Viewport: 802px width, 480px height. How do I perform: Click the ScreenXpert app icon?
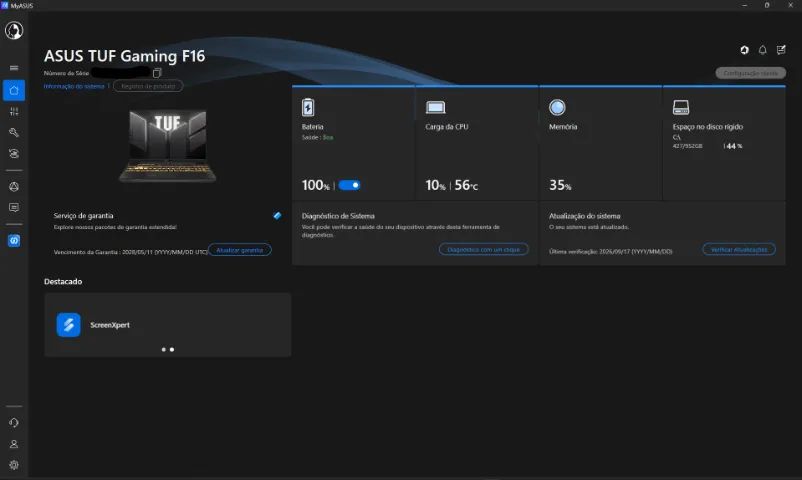click(x=69, y=325)
